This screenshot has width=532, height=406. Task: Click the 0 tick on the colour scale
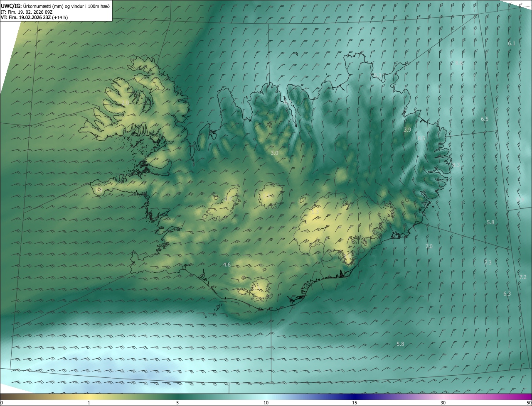(x=2, y=403)
